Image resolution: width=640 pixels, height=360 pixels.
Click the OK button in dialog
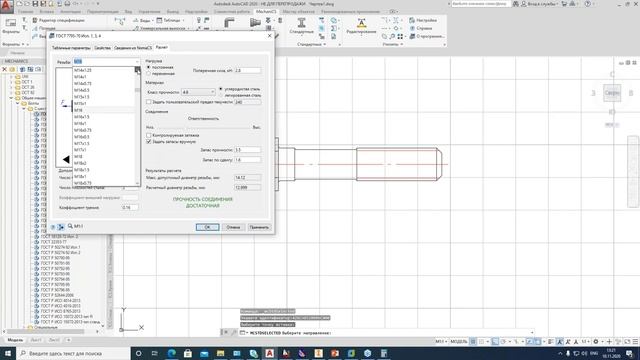[207, 227]
